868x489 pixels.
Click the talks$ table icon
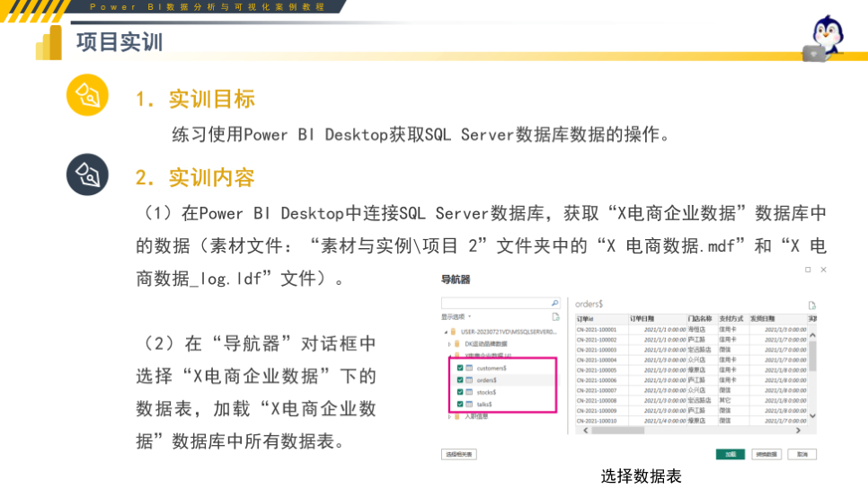click(469, 405)
